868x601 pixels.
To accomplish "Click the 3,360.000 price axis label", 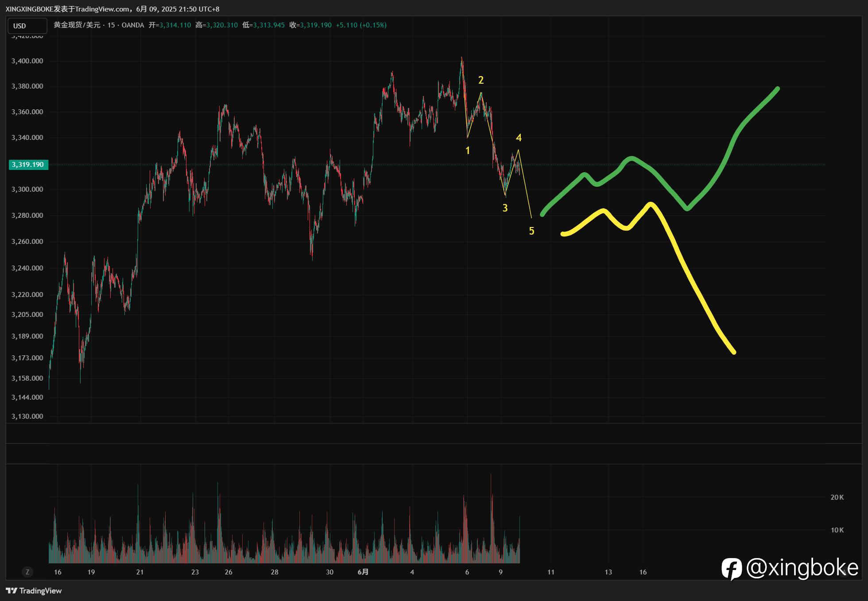I will point(27,112).
